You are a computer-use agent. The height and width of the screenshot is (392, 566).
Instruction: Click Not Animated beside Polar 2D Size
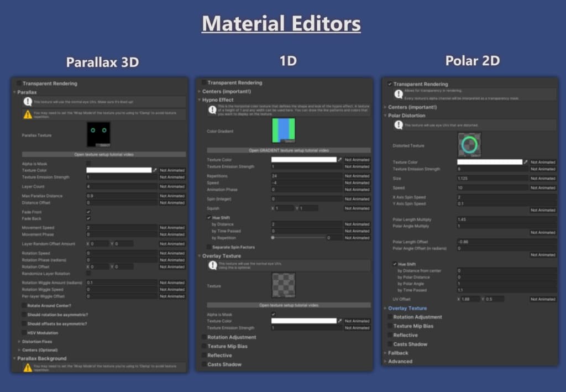pos(543,179)
